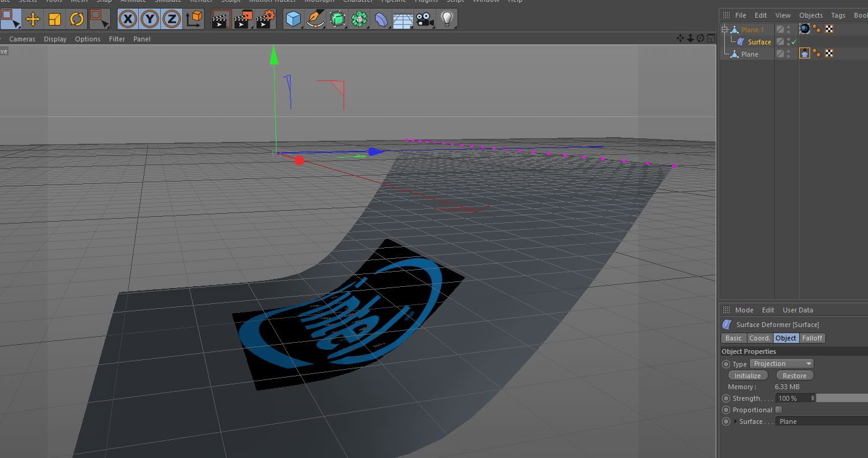Open the Floor environment objects icon

(x=403, y=19)
